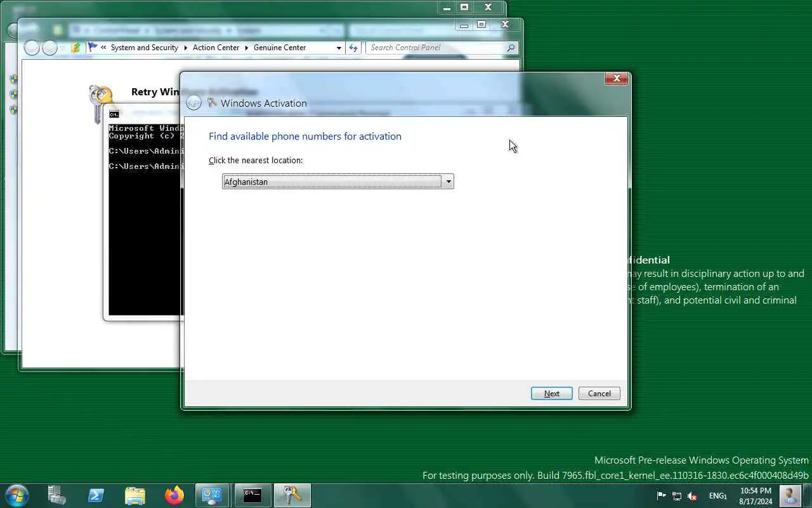The height and width of the screenshot is (508, 812).
Task: Open the Start menu orb
Action: click(x=16, y=495)
